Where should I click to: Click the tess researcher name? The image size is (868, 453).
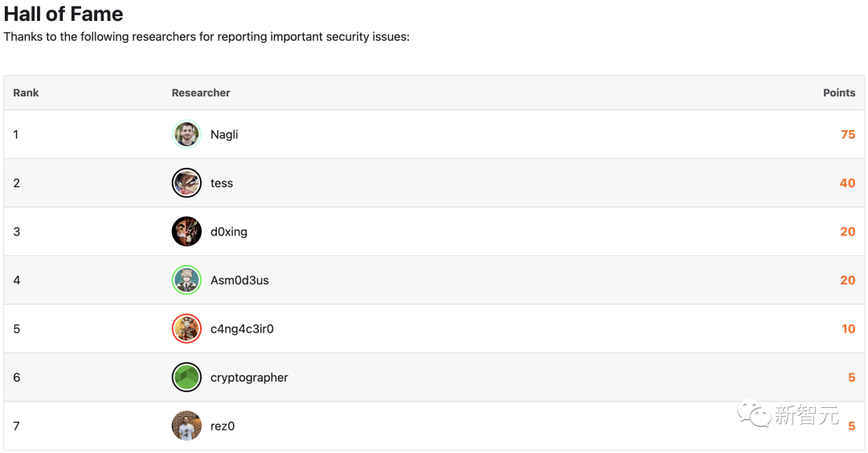tap(222, 183)
